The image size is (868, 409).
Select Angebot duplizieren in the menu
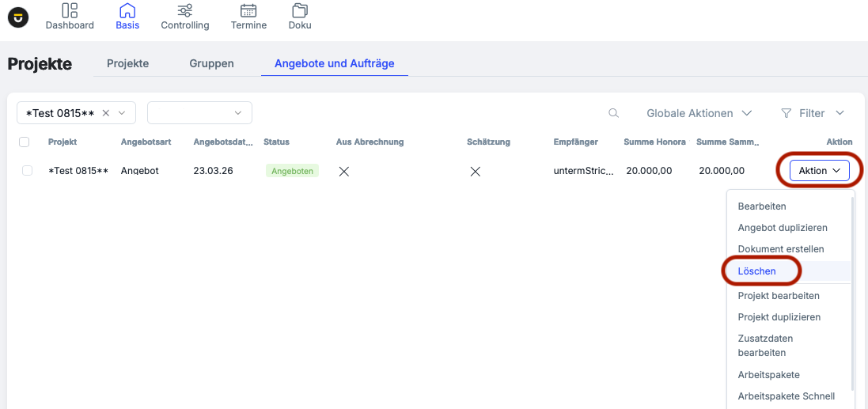tap(782, 228)
